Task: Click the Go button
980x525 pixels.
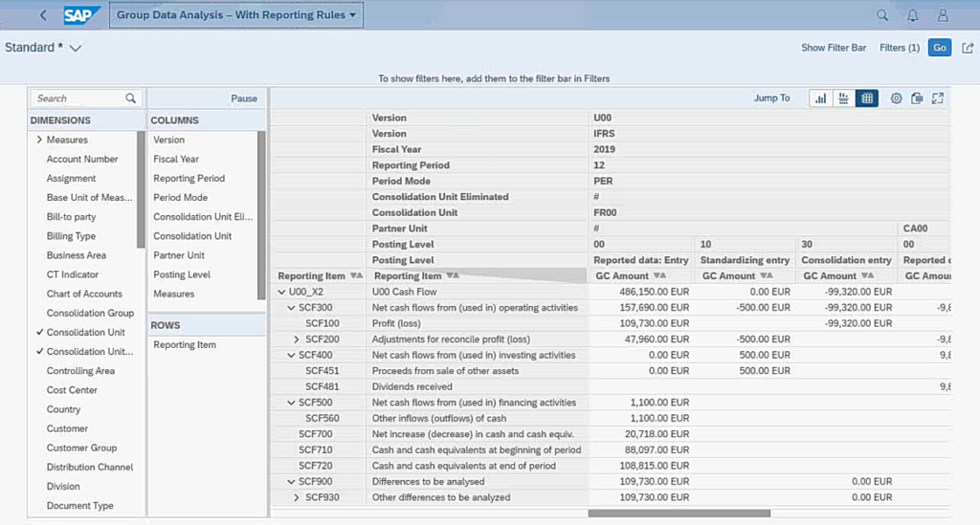Action: (x=940, y=48)
